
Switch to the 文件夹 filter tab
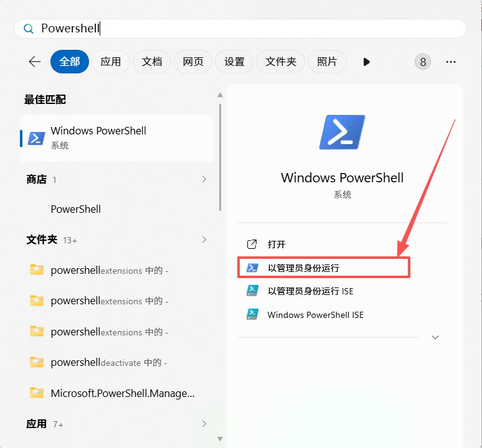281,62
